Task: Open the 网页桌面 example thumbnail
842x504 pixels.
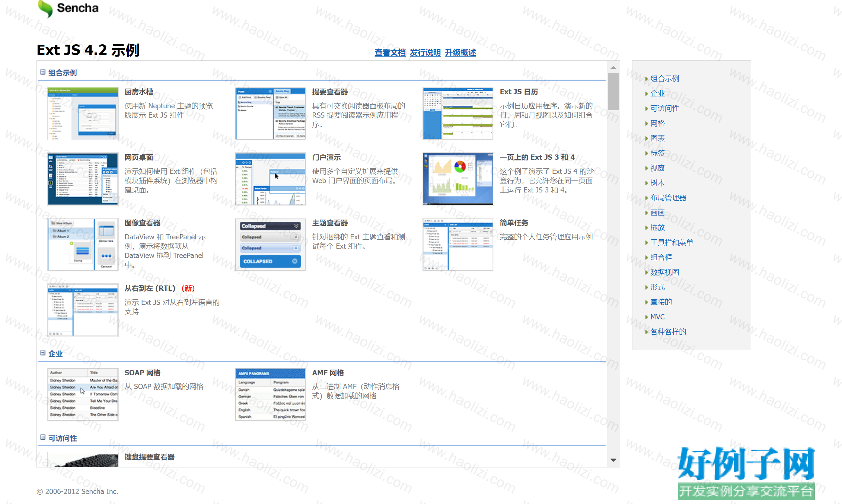Action: coord(83,179)
